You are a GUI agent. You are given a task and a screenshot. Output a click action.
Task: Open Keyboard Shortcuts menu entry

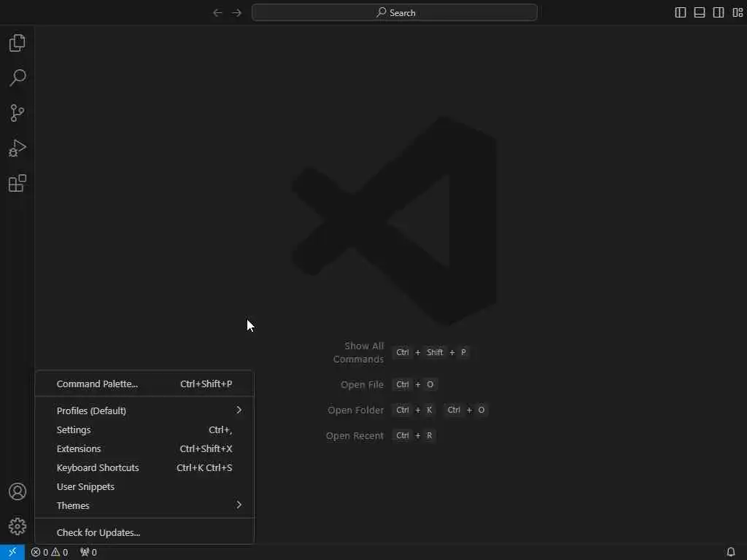pyautogui.click(x=144, y=467)
